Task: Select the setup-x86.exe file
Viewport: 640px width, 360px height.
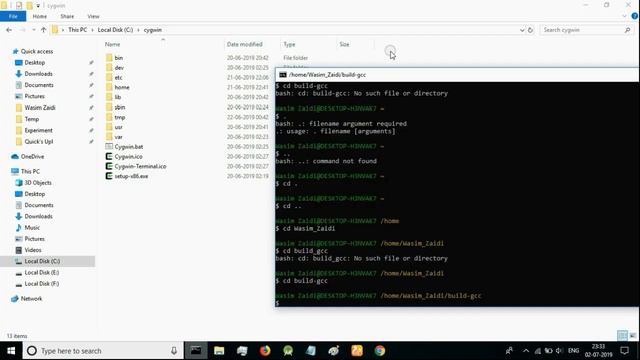Action: pyautogui.click(x=131, y=176)
